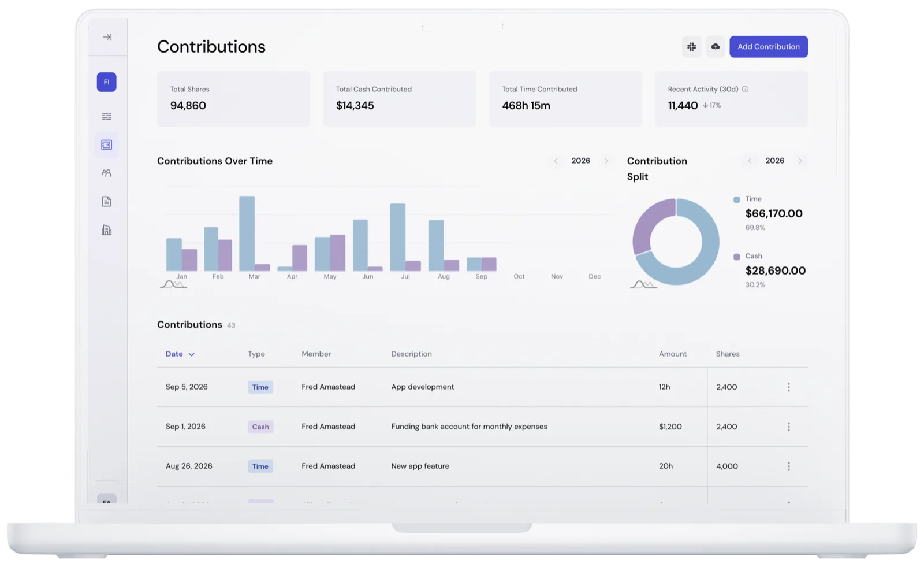The height and width of the screenshot is (567, 924).
Task: Click the Recent Activity value 11,440
Action: pyautogui.click(x=683, y=106)
